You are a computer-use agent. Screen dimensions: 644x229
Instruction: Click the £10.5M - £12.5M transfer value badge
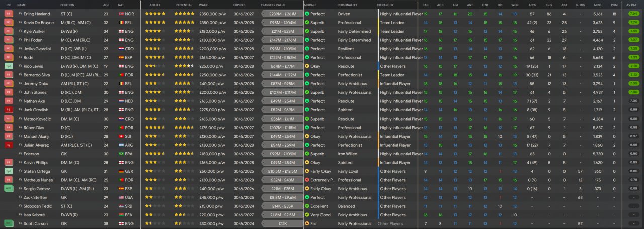pyautogui.click(x=282, y=171)
